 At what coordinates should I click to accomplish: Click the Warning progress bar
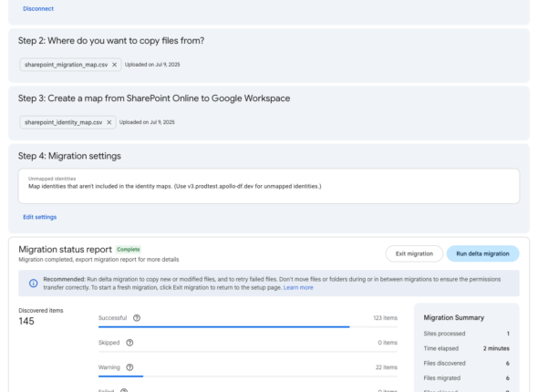click(x=248, y=377)
